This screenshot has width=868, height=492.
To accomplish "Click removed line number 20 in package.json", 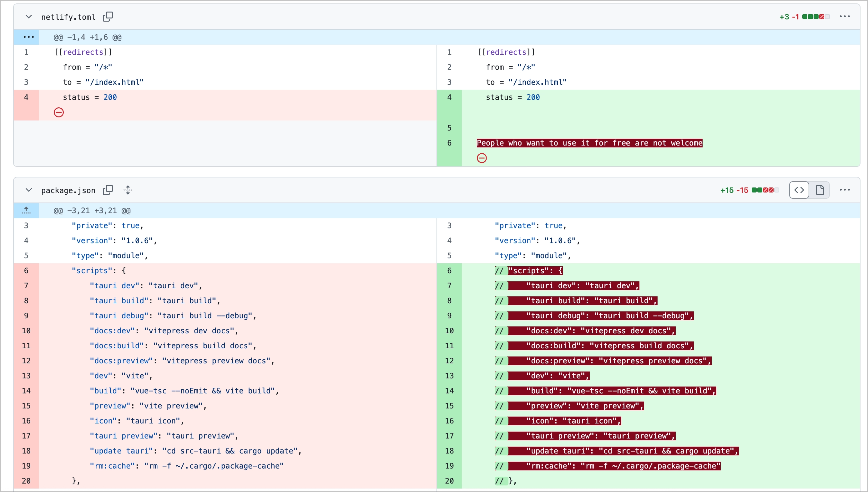I will tap(26, 481).
